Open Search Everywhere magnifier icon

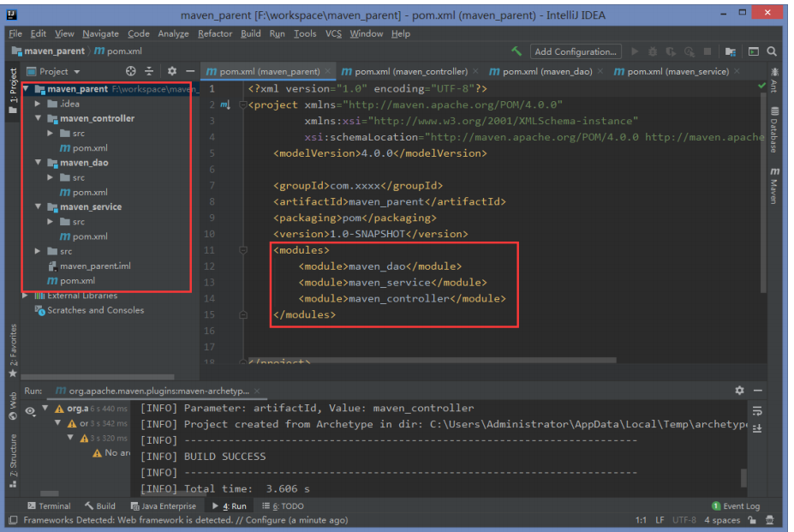[772, 51]
